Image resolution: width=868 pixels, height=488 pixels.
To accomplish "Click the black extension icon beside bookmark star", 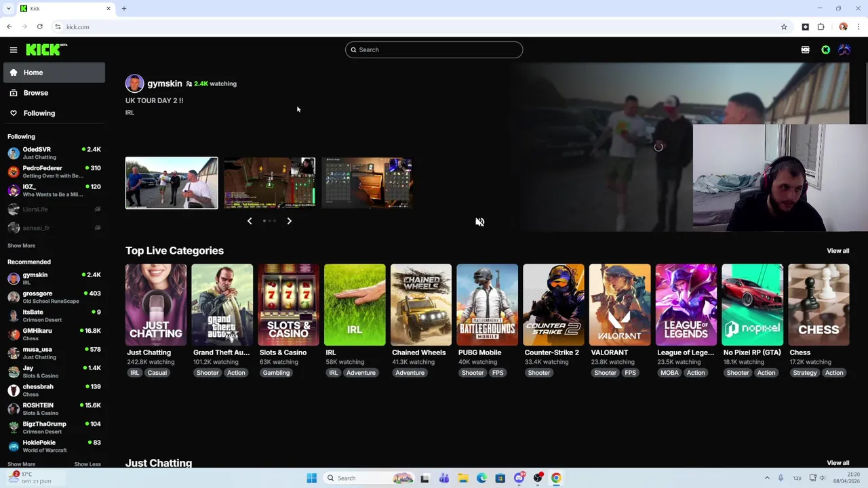I will 805,27.
